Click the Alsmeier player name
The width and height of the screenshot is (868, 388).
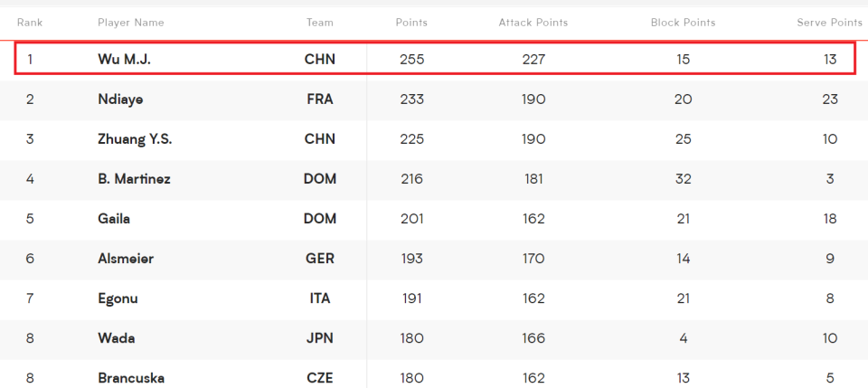point(126,259)
